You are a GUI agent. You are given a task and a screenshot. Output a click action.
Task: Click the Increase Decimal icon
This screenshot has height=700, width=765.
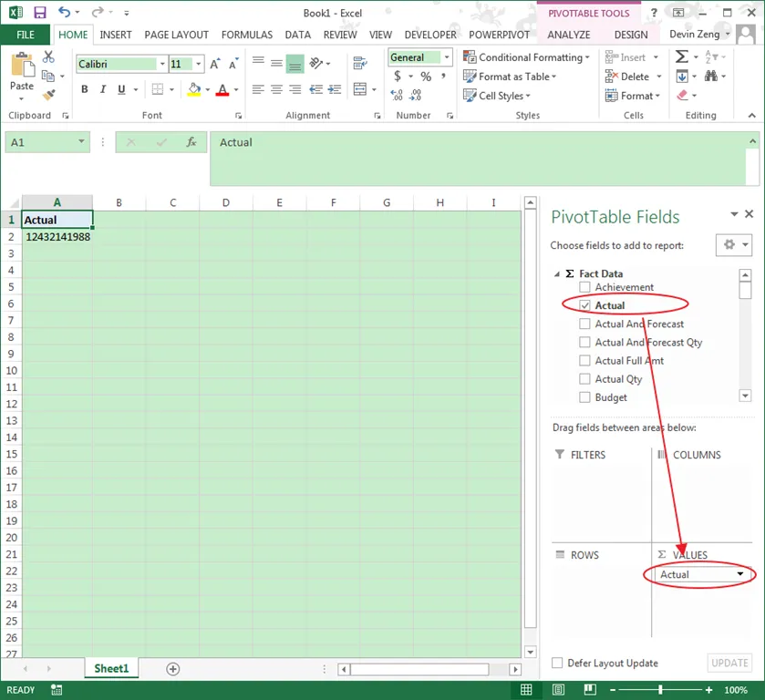397,95
